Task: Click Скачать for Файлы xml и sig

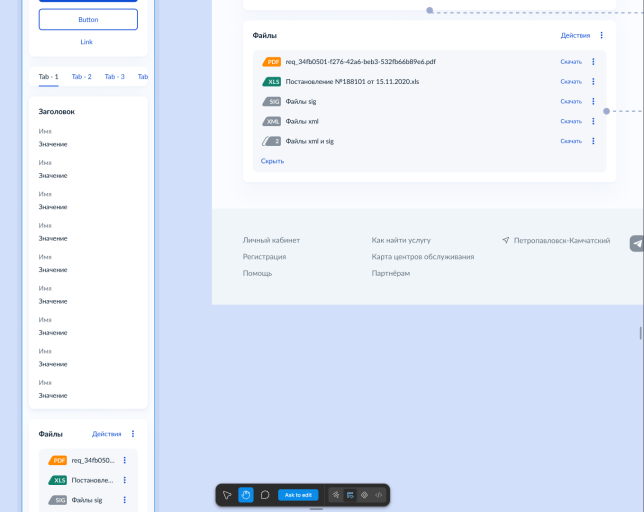Action: [571, 141]
